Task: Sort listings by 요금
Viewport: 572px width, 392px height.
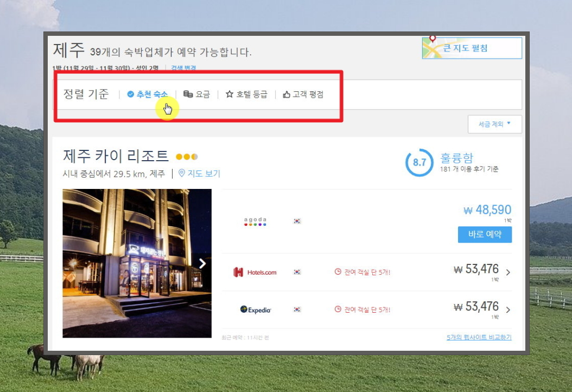Action: click(x=196, y=94)
